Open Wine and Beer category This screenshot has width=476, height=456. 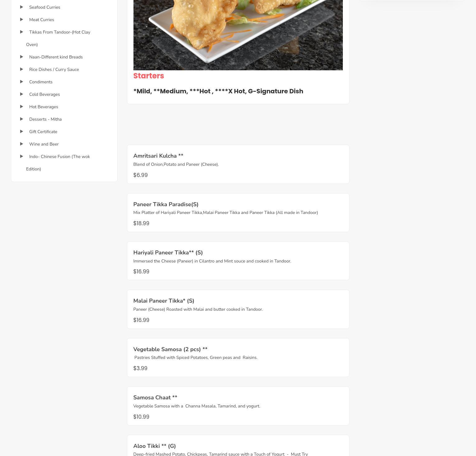tap(44, 144)
